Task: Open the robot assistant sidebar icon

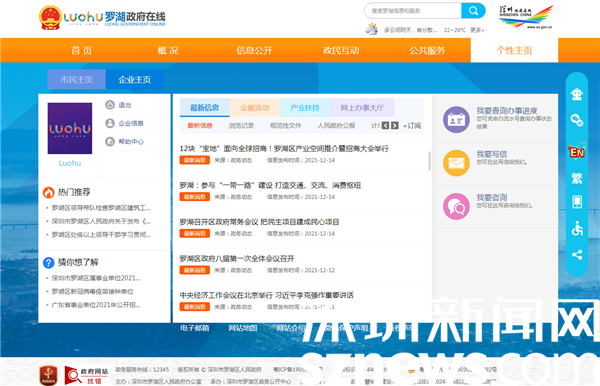Action: click(x=577, y=94)
